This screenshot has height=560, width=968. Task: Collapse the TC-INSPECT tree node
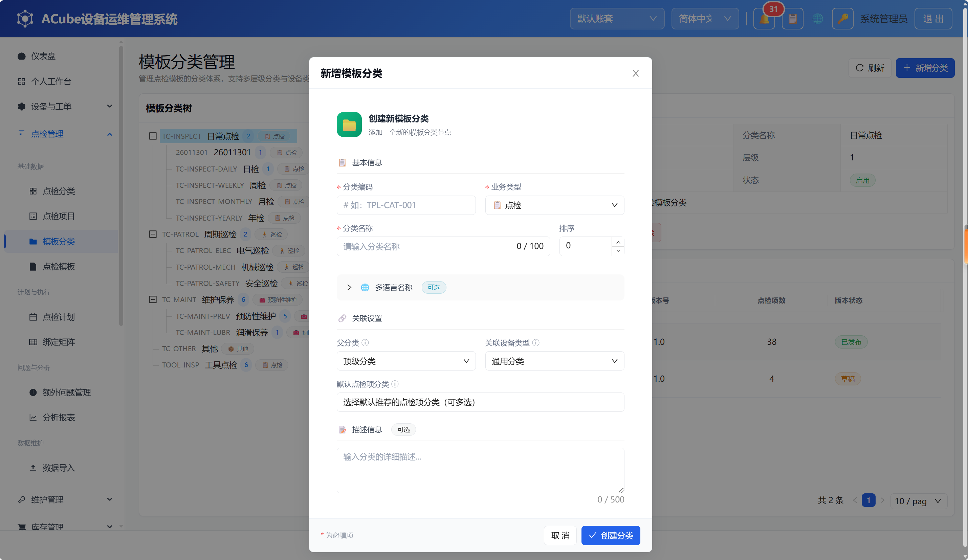(153, 136)
